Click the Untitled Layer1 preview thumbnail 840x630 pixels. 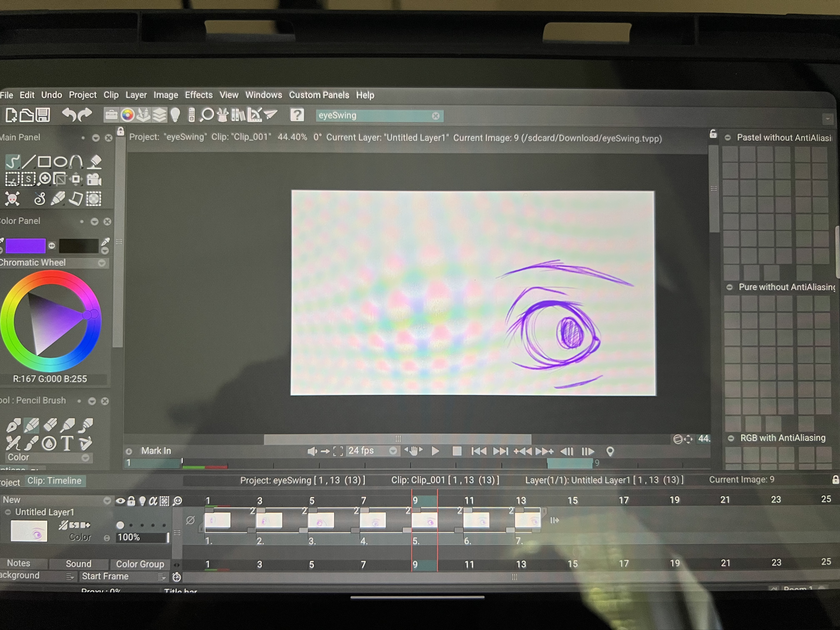coord(29,531)
